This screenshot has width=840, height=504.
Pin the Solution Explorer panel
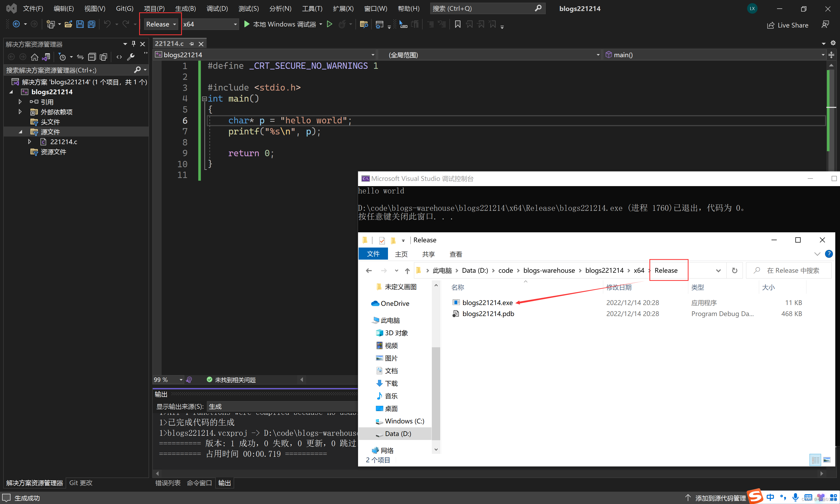pos(133,44)
